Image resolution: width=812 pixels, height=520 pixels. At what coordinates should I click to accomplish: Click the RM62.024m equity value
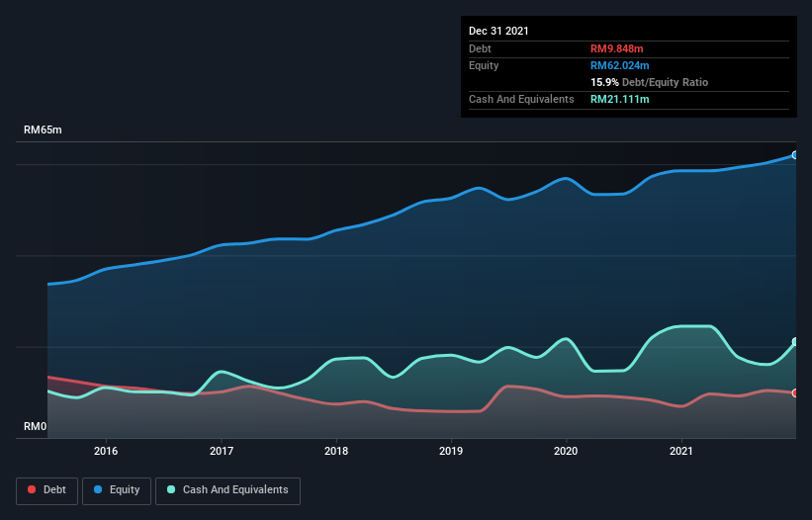click(620, 65)
